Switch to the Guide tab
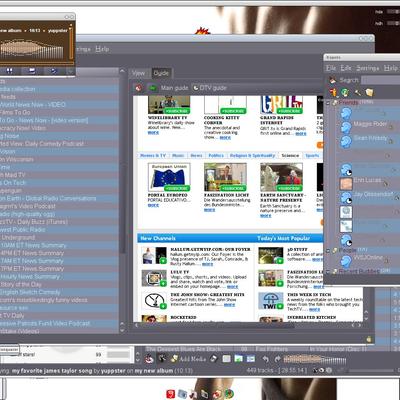 click(x=161, y=73)
